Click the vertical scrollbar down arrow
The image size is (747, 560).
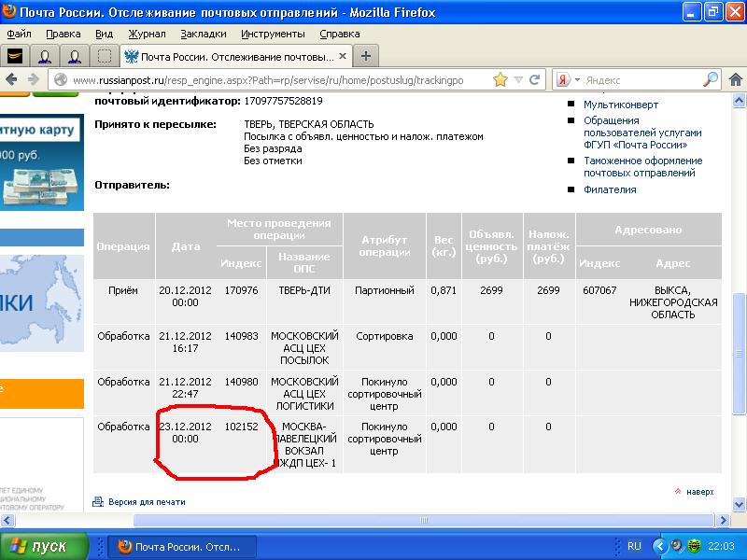(x=739, y=504)
